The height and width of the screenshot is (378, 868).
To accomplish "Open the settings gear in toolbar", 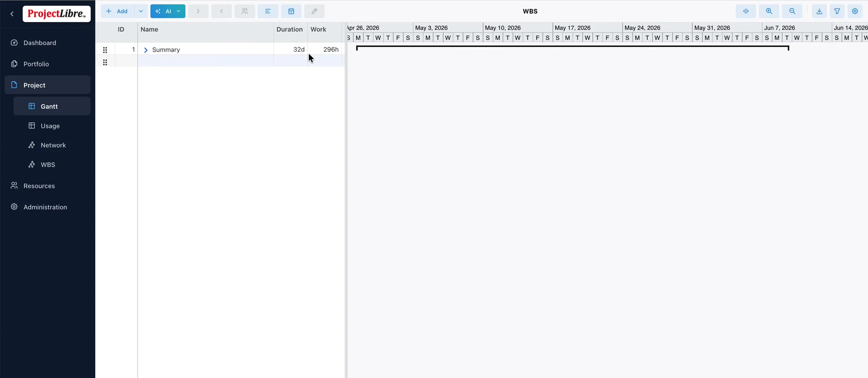I will tap(855, 11).
